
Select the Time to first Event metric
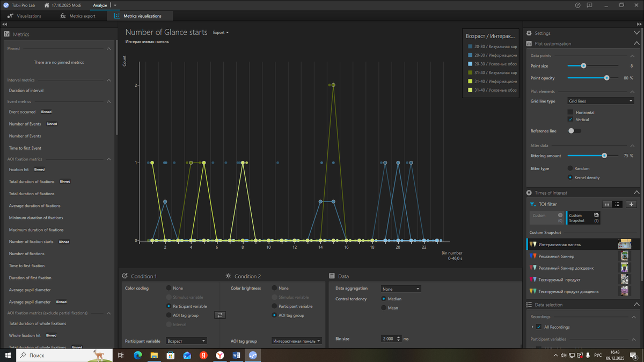click(25, 148)
